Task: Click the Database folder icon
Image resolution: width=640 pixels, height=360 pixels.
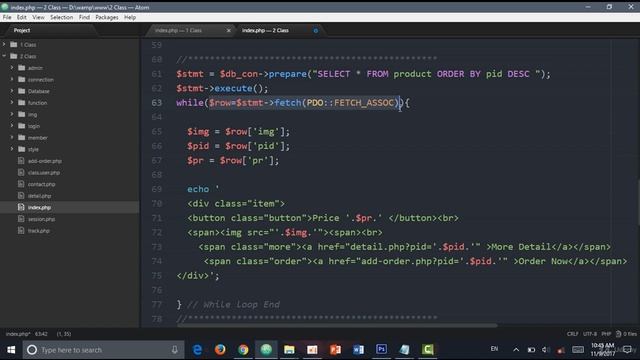Action: 22,91
